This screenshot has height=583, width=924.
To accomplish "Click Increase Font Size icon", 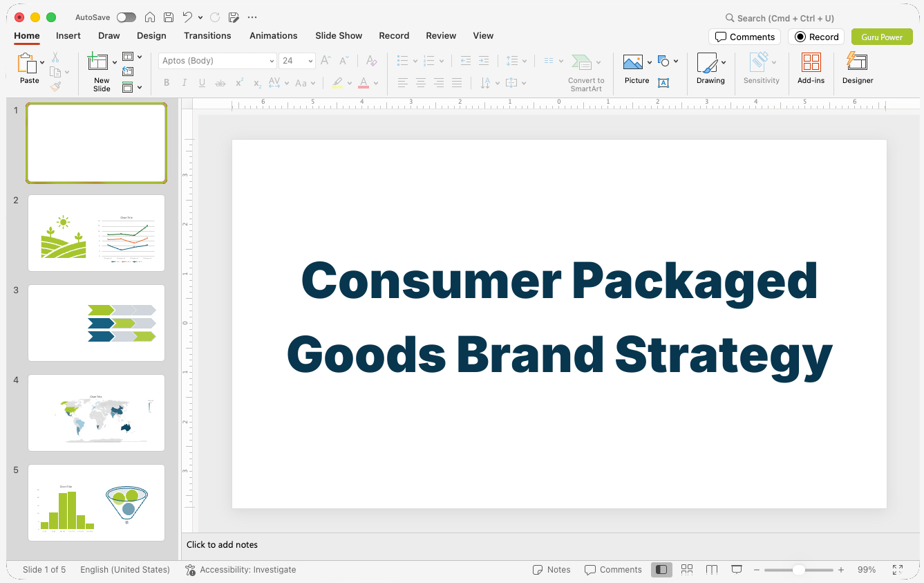I will (x=326, y=61).
